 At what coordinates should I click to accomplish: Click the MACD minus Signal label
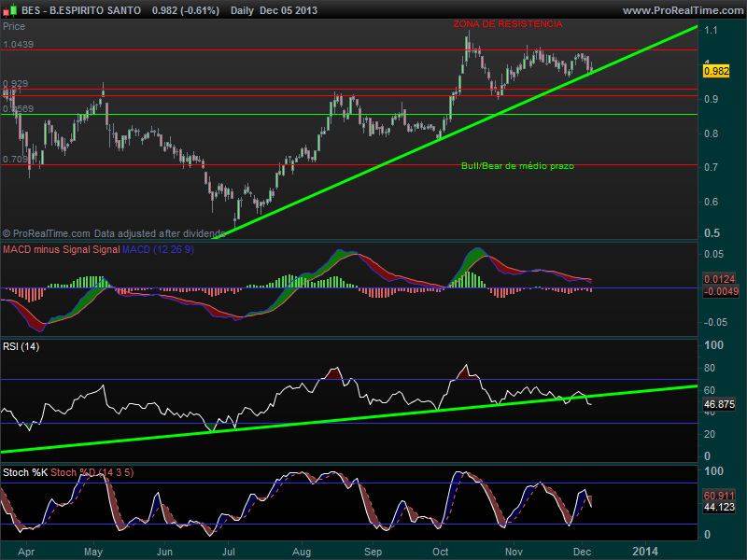click(x=47, y=249)
